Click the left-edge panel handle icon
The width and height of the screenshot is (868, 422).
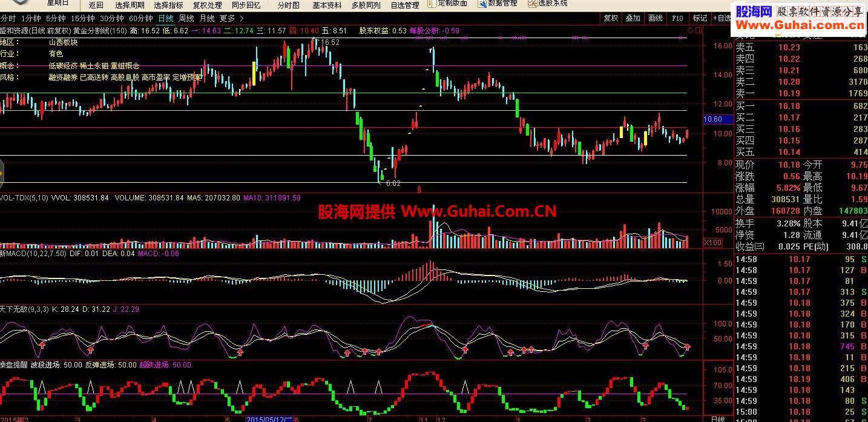2,173
